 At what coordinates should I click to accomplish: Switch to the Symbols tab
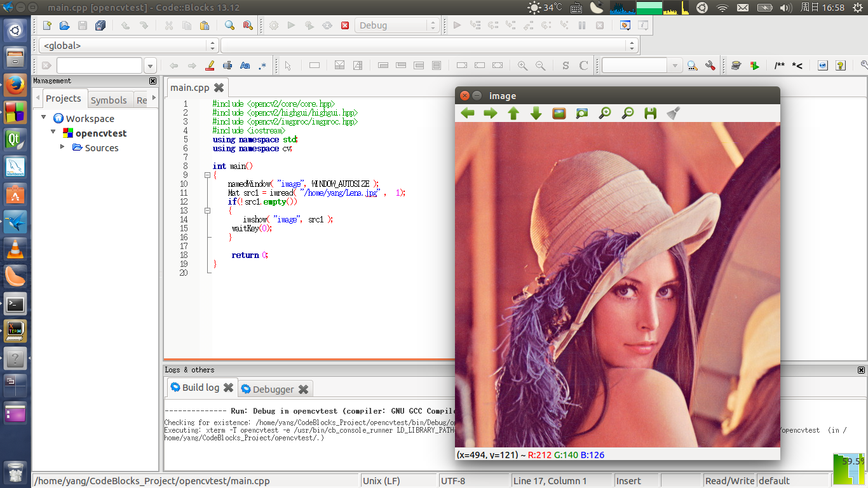click(x=109, y=100)
